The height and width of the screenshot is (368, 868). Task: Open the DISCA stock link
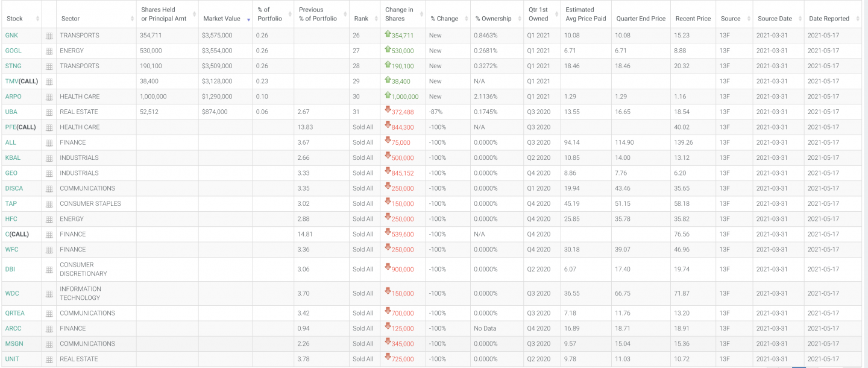click(14, 188)
